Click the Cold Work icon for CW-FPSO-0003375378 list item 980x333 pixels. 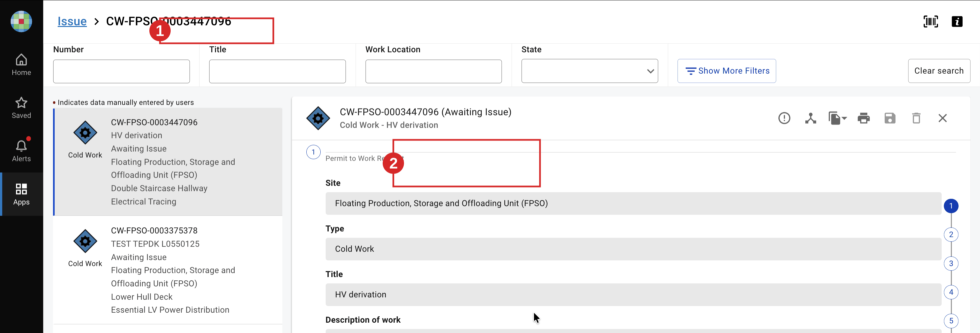(85, 241)
